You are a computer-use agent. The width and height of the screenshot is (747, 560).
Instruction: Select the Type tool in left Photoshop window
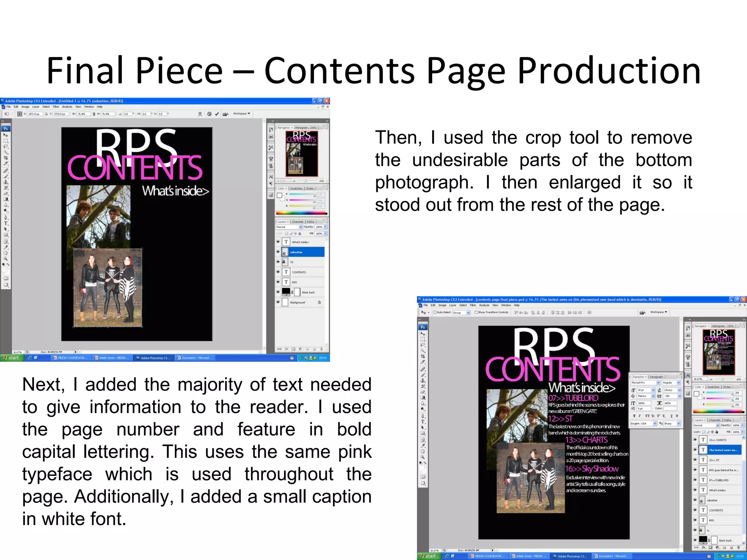(6, 223)
